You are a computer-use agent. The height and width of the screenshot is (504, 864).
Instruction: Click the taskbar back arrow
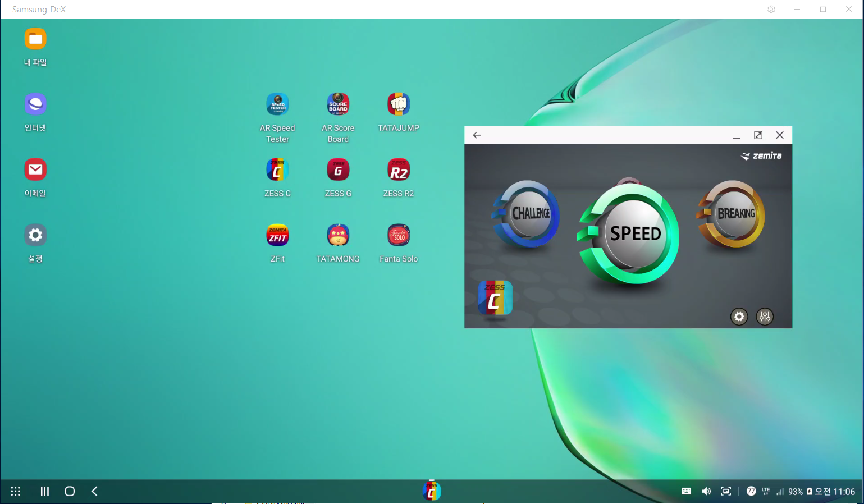94,492
